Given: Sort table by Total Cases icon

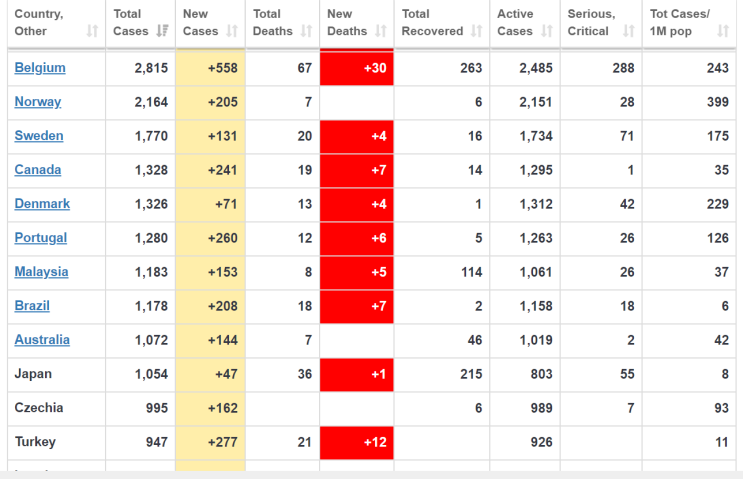Looking at the screenshot, I should 162,32.
